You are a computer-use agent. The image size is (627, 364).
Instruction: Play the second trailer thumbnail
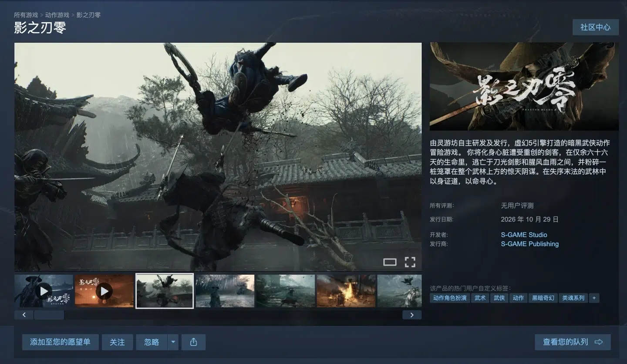104,291
